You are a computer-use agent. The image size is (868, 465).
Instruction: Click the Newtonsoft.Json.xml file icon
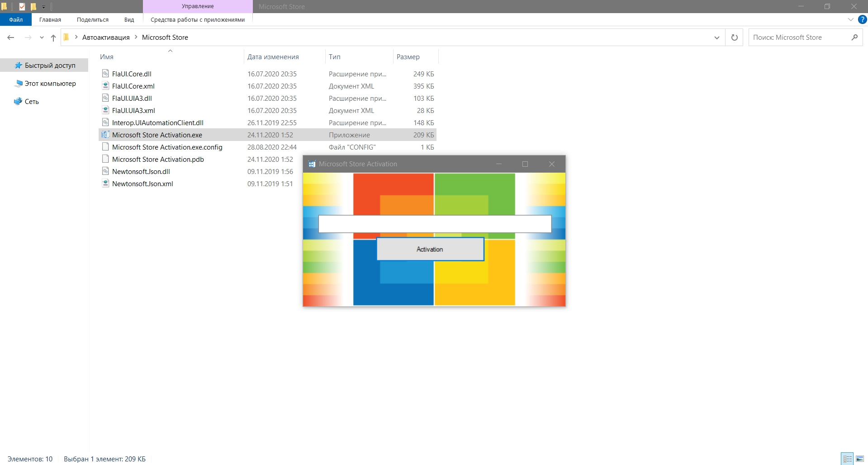point(105,183)
